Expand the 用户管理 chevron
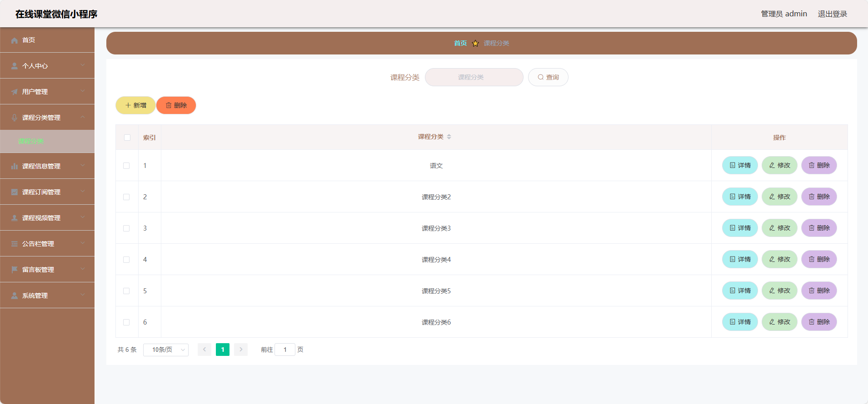This screenshot has width=868, height=404. tap(83, 91)
